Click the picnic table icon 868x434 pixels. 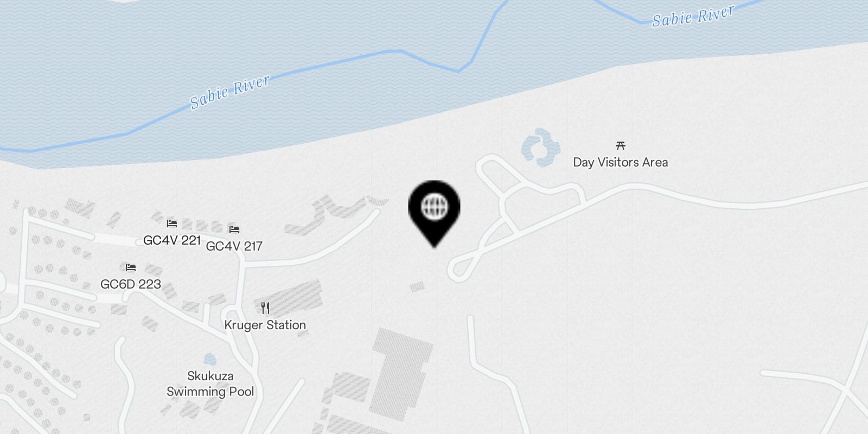pyautogui.click(x=621, y=145)
